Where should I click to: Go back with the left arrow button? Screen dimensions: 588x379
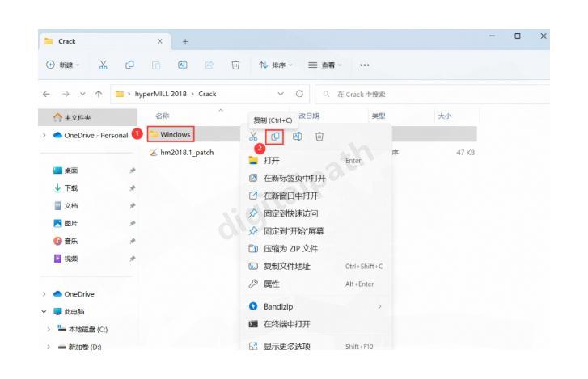pos(46,94)
